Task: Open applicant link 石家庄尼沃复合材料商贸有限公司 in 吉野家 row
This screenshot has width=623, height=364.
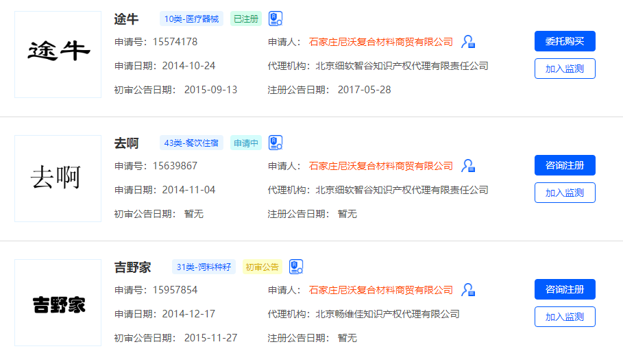Action: (380, 290)
